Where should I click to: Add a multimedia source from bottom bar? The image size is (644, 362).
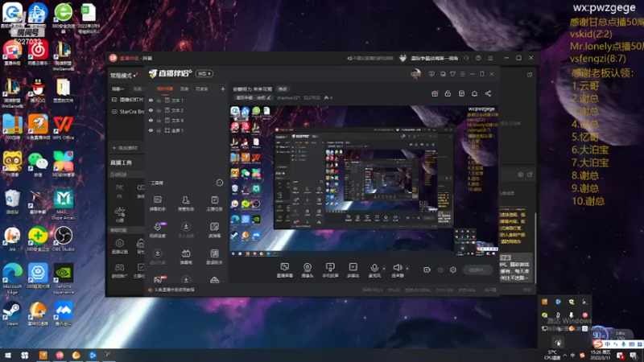coord(353,270)
